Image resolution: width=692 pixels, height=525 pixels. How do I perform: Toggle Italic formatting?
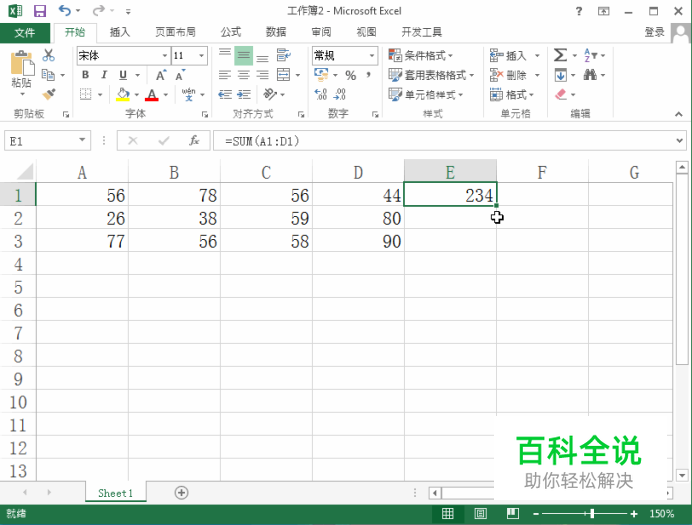click(x=104, y=75)
